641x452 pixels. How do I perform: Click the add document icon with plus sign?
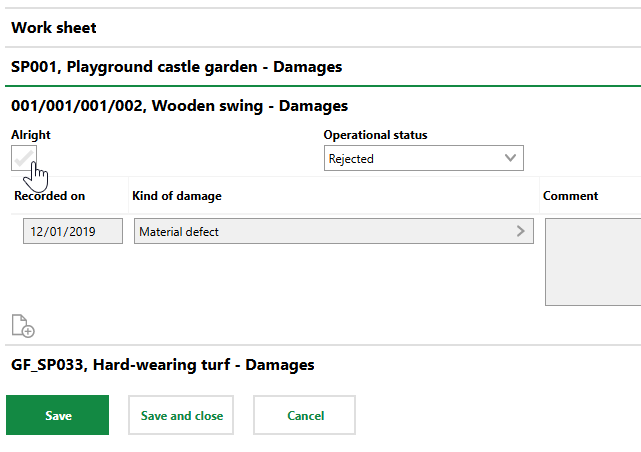[x=22, y=325]
